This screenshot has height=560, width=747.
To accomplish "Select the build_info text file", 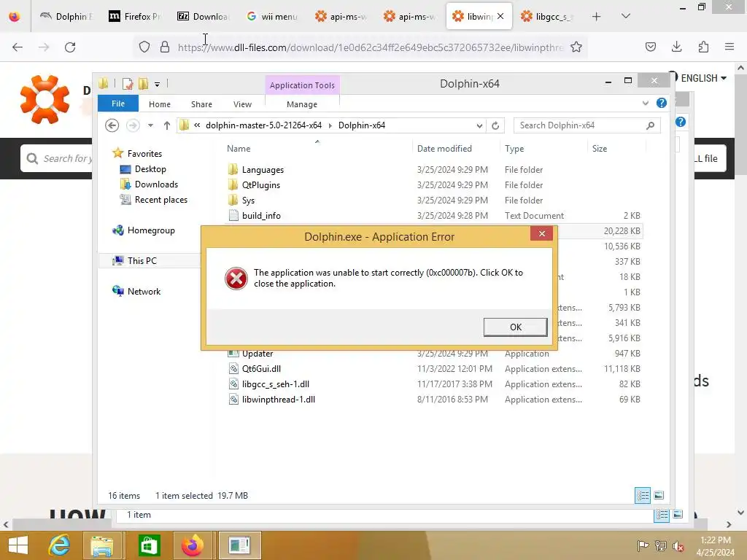I will point(261,215).
